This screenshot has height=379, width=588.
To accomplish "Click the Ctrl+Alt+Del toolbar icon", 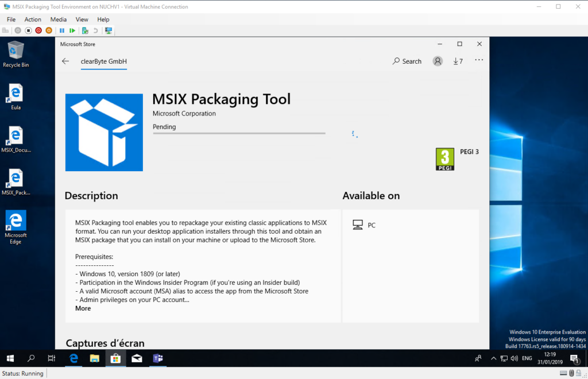I will pyautogui.click(x=5, y=30).
